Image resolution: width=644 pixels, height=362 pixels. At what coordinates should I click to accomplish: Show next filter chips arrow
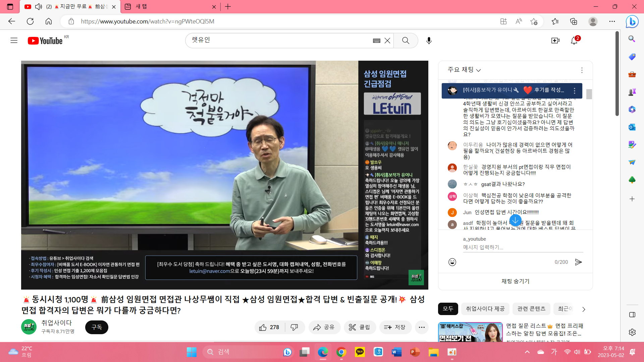584,309
